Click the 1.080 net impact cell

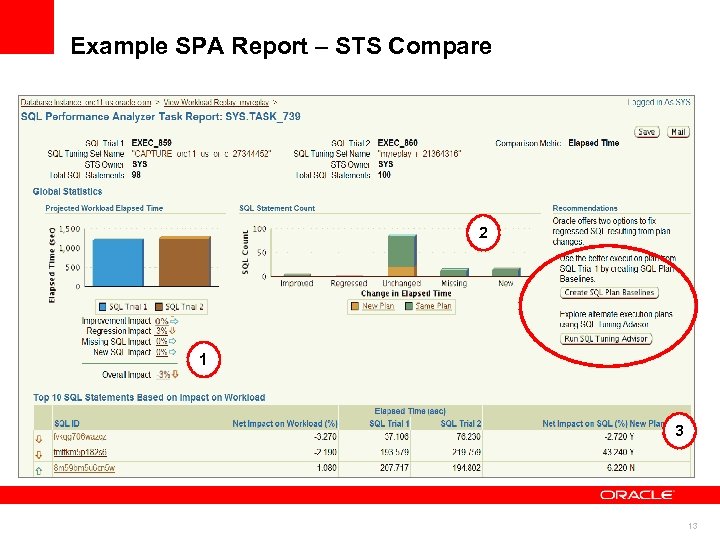pos(326,468)
